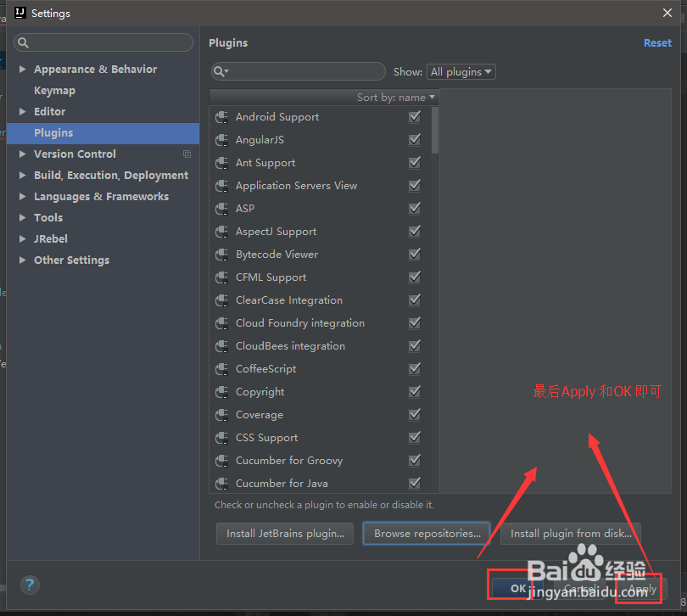Click the ClearCase Integration plugin icon
The height and width of the screenshot is (616, 687).
221,300
